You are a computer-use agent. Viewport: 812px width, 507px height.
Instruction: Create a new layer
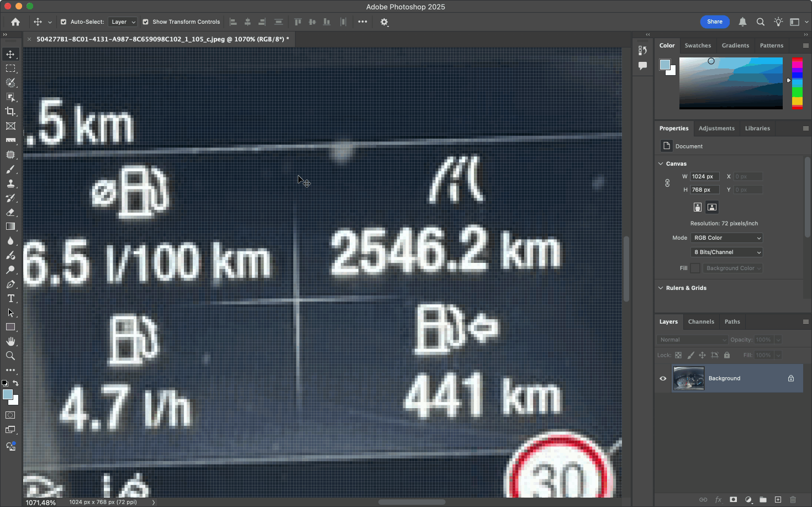(x=778, y=499)
